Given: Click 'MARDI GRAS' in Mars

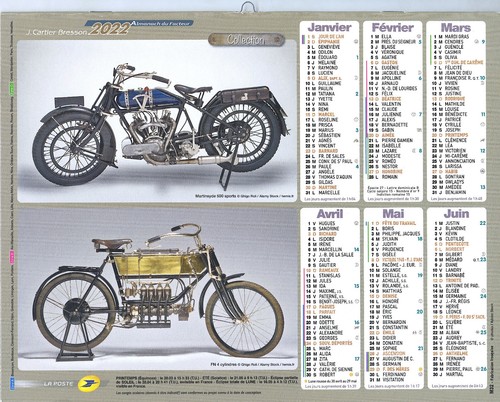Looking at the screenshot, I should pos(457,37).
